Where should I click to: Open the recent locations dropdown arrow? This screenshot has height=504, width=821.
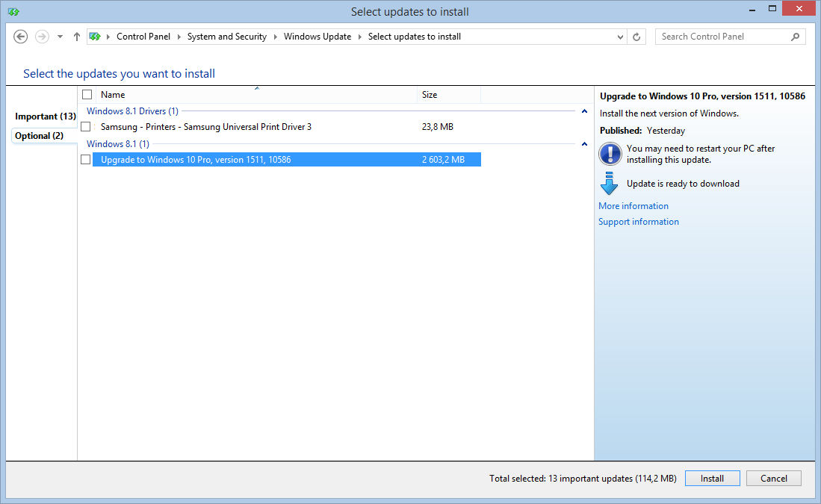click(x=61, y=37)
